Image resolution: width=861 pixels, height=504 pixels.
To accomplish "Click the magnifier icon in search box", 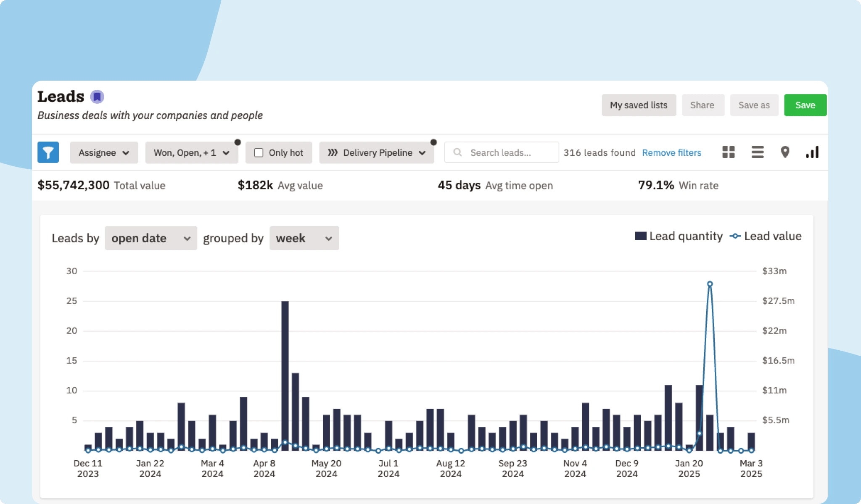I will 457,152.
